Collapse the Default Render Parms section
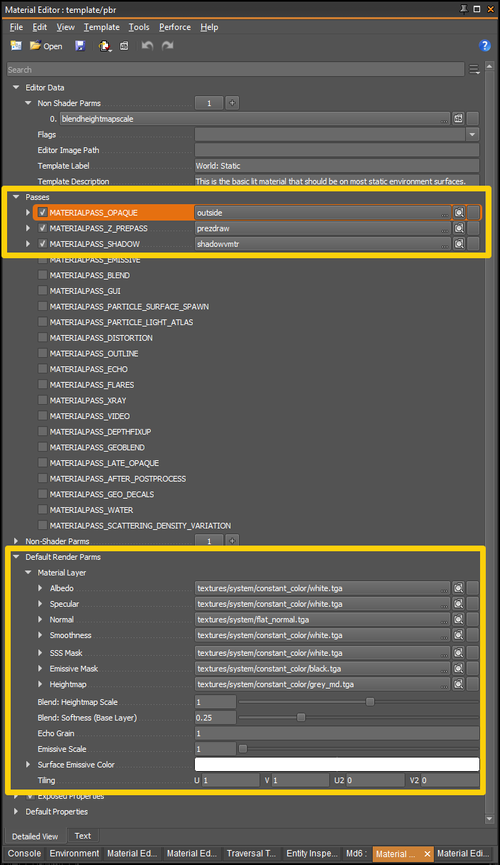Viewport: 500px width, 865px height. click(x=16, y=557)
